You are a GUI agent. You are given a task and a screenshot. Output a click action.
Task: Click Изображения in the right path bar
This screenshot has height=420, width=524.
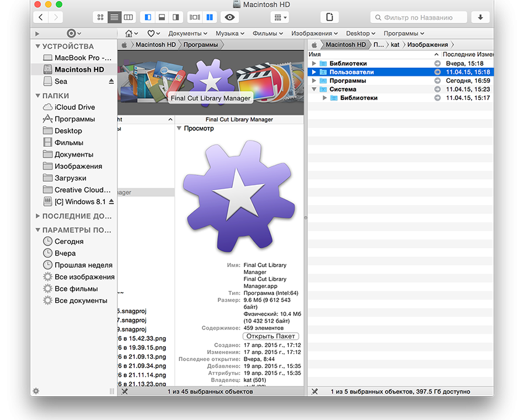click(x=427, y=45)
